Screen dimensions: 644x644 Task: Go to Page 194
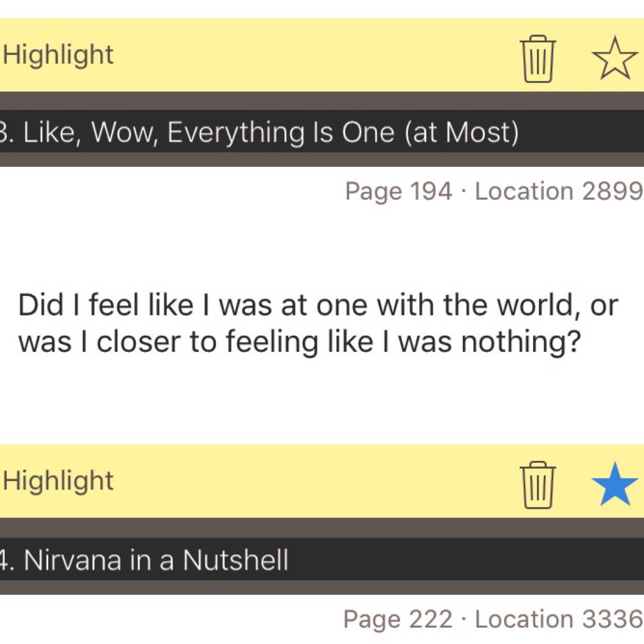(x=398, y=191)
